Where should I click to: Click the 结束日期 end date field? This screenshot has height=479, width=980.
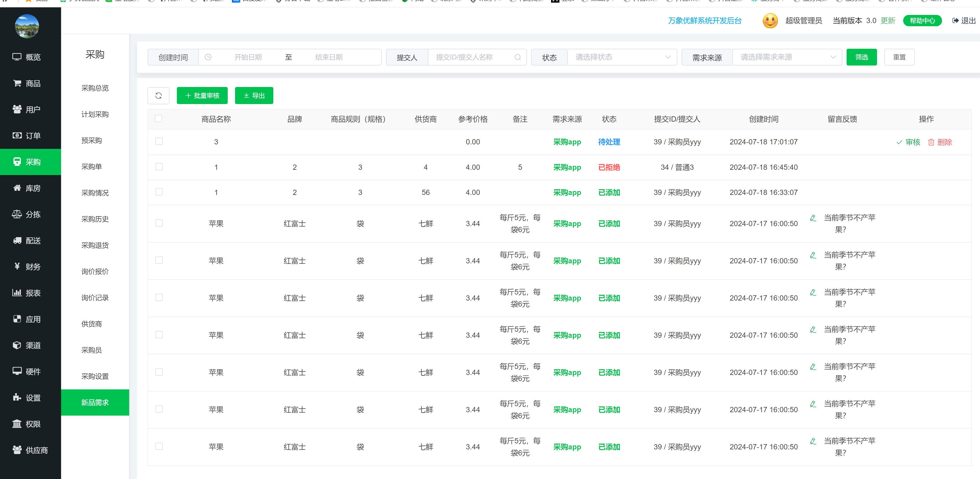[329, 57]
